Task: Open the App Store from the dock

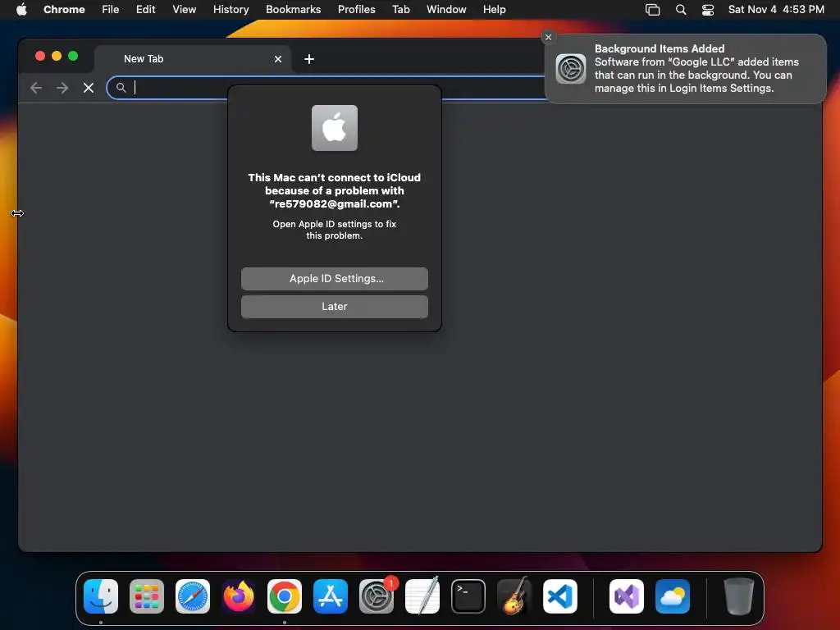Action: pyautogui.click(x=331, y=596)
